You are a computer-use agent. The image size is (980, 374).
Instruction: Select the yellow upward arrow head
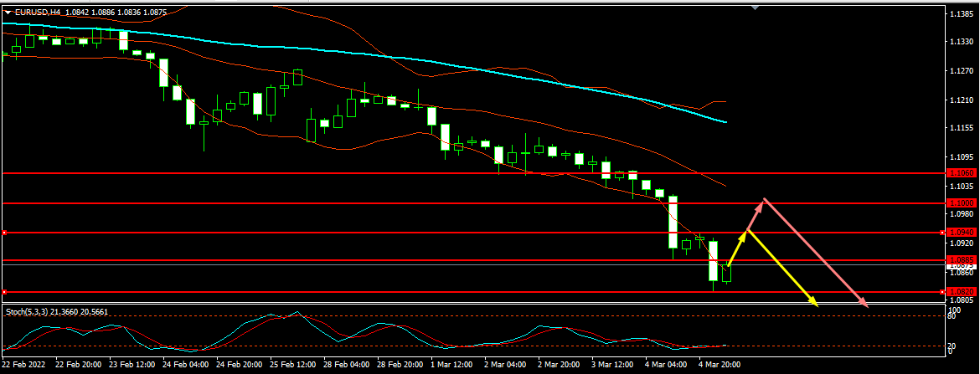pyautogui.click(x=743, y=233)
